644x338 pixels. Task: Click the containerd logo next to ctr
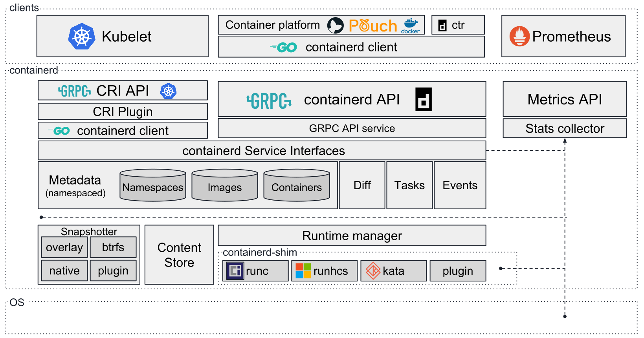[442, 26]
